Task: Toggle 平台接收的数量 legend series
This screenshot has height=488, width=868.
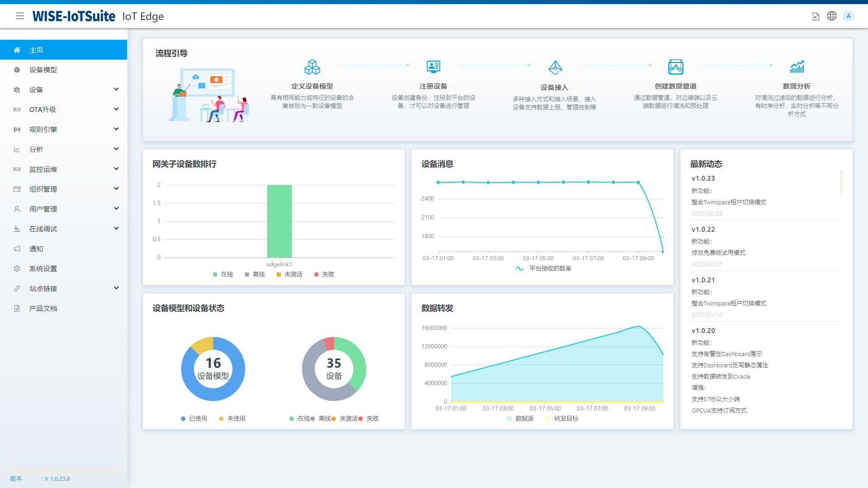Action: 543,268
